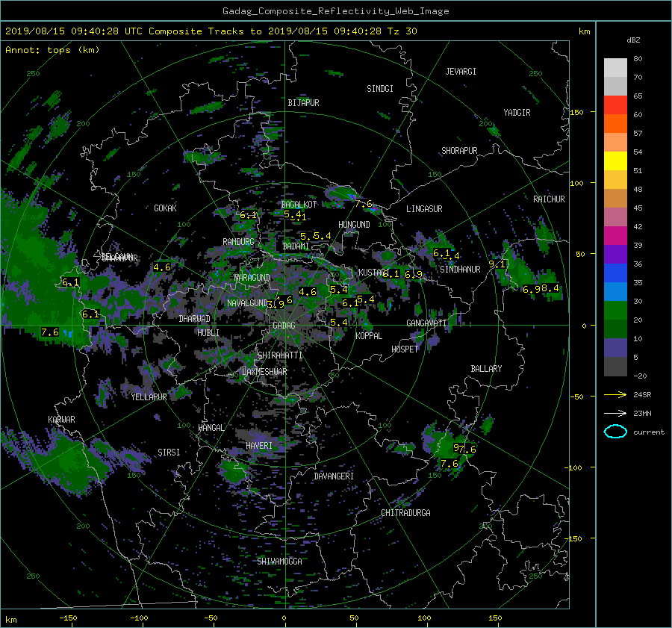Select the red 60-65 dBZ legend swatch
Viewport: 672px width, 628px height.
615,105
